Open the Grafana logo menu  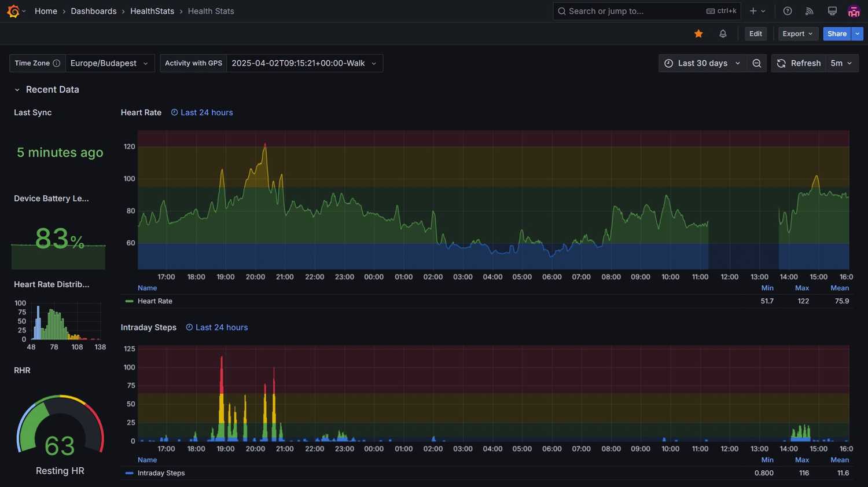(13, 11)
